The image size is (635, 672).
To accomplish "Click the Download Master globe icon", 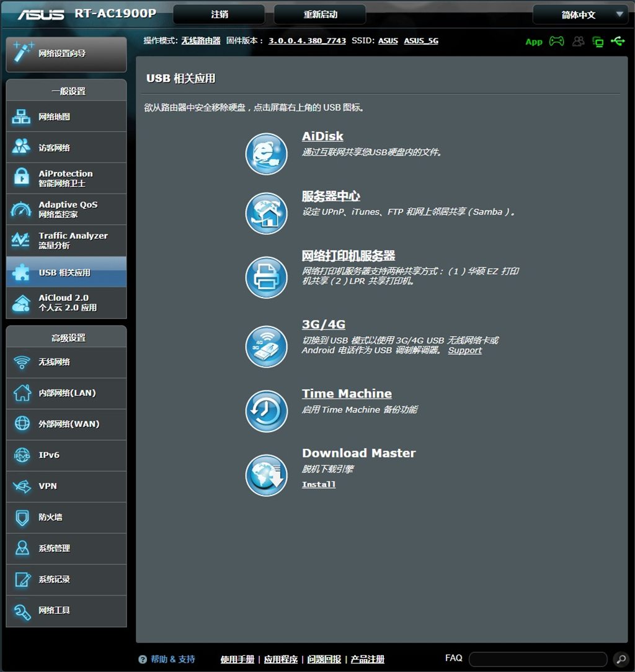I will click(x=267, y=475).
